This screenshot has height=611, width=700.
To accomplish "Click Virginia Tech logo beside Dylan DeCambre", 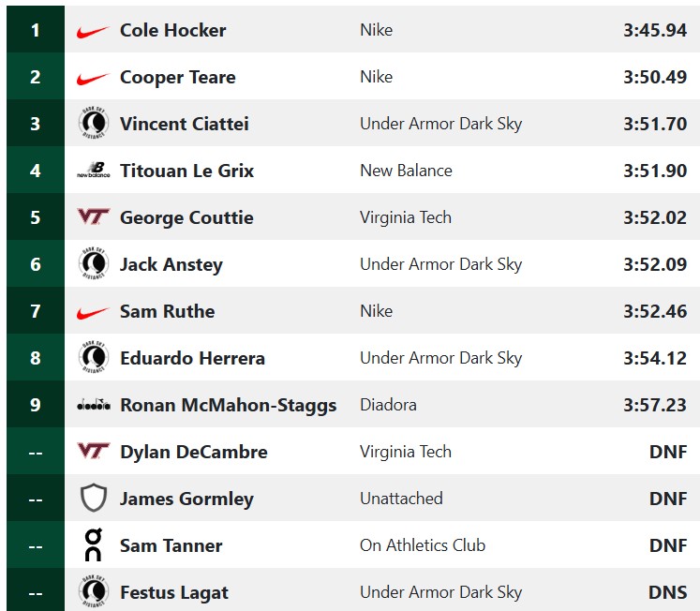I will (93, 452).
